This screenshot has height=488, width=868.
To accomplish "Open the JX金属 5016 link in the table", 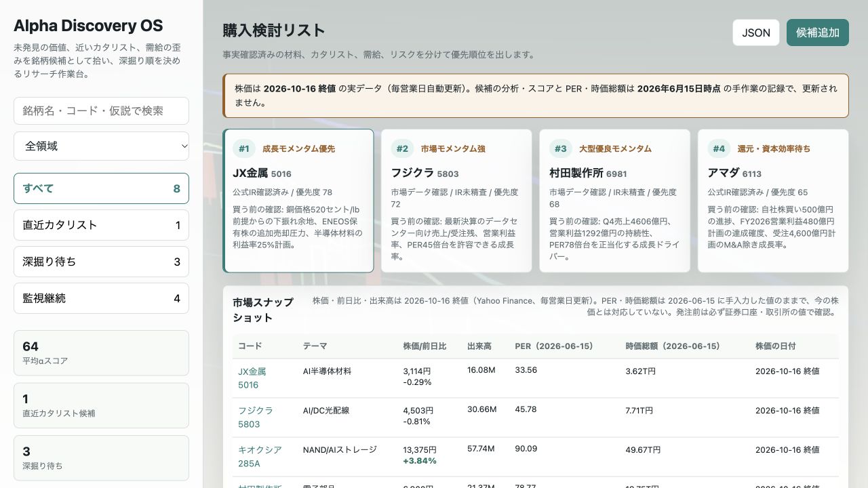I will [252, 378].
